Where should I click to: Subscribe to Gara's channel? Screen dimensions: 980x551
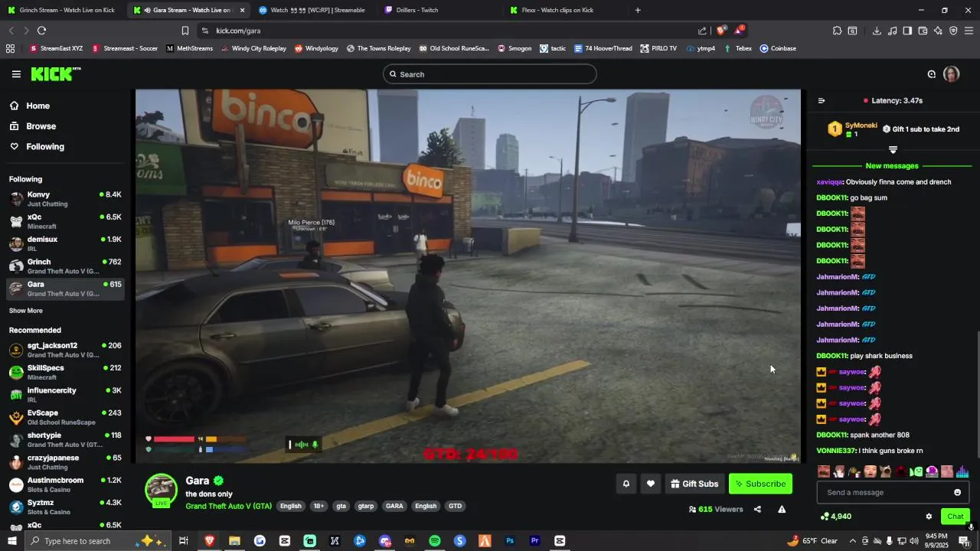[760, 484]
